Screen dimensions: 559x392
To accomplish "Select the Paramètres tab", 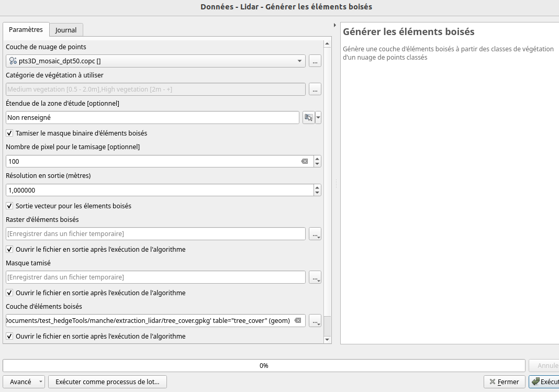I will click(26, 30).
